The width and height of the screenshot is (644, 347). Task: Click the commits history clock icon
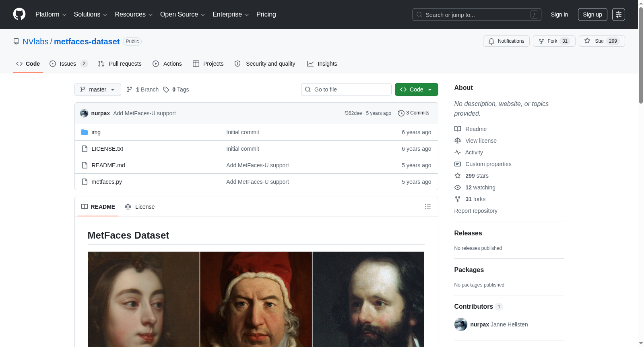click(401, 113)
